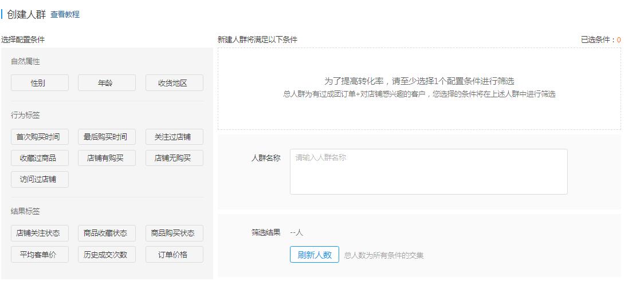The image size is (644, 289).
Task: Click the 刷新人数 button
Action: pyautogui.click(x=315, y=255)
